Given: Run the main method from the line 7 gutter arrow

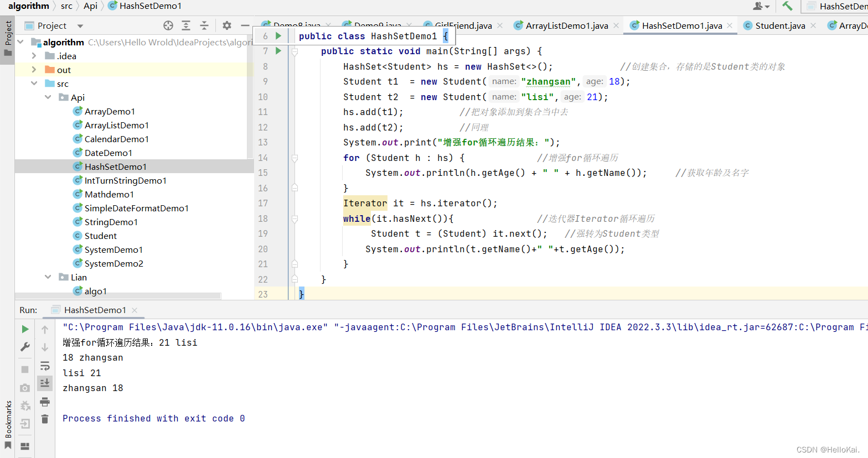Looking at the screenshot, I should tap(278, 51).
